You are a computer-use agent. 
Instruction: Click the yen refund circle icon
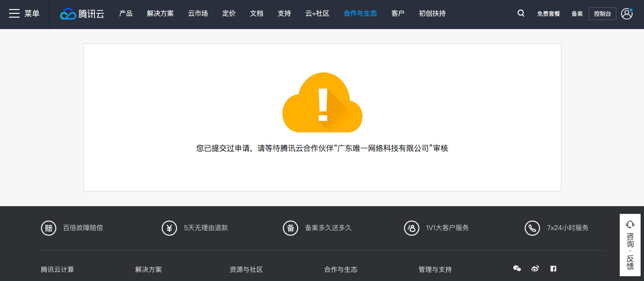169,228
